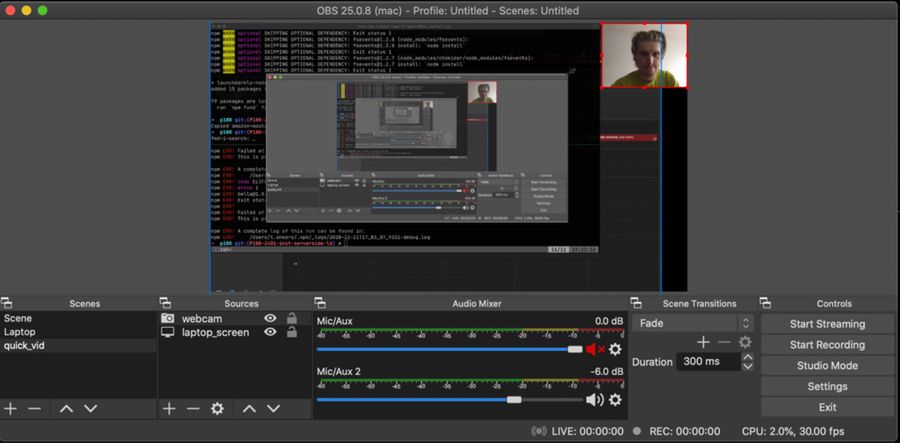Screen dimensions: 900x443
Task: Adjust the Mic/Aux volume slider
Action: (x=449, y=349)
